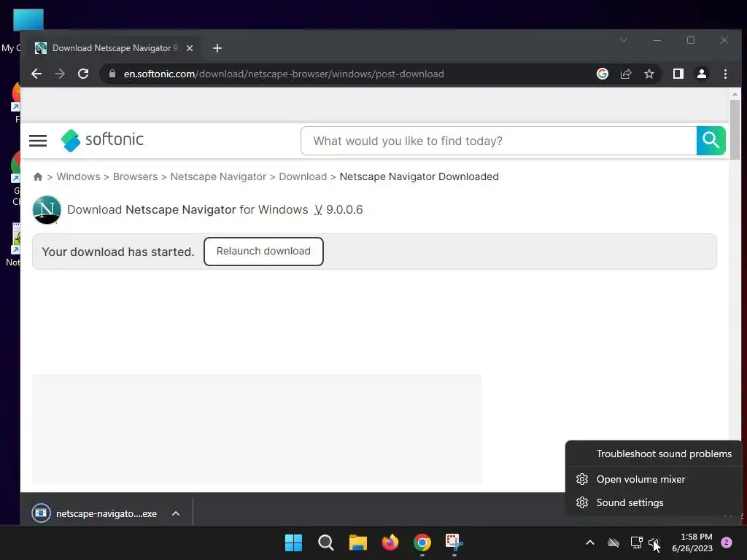This screenshot has width=747, height=560.
Task: Click the address bar URL
Action: [x=284, y=74]
